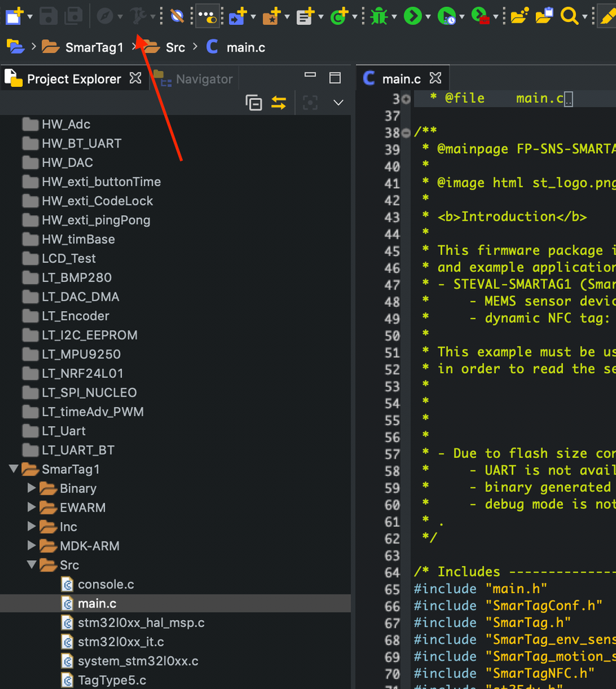
Task: Click the Save All icon
Action: coord(73,17)
